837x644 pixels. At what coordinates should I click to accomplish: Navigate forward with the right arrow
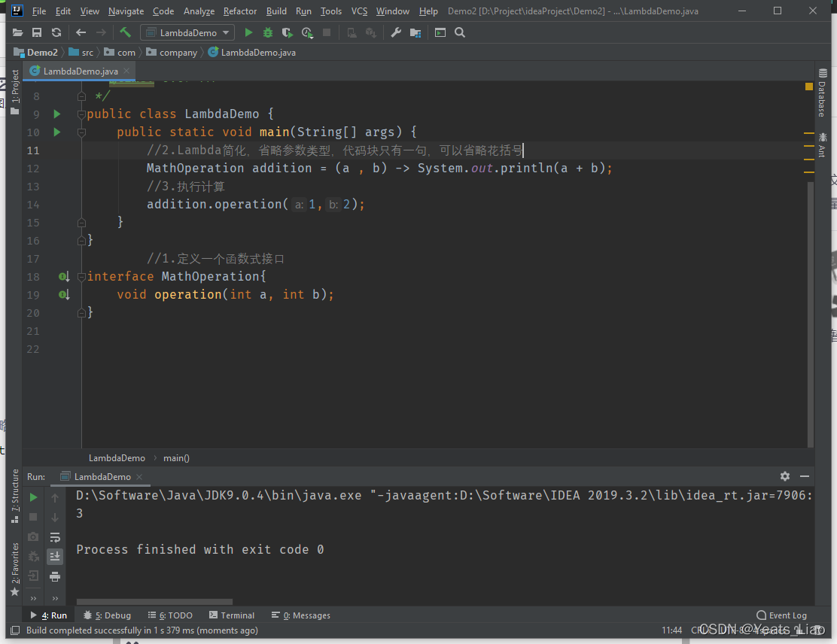(x=100, y=32)
